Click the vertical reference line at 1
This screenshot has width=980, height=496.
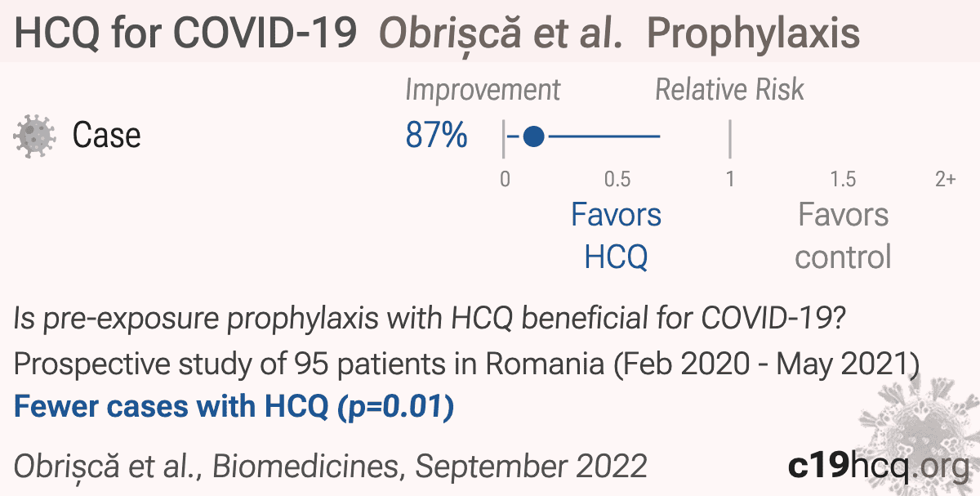tap(729, 137)
